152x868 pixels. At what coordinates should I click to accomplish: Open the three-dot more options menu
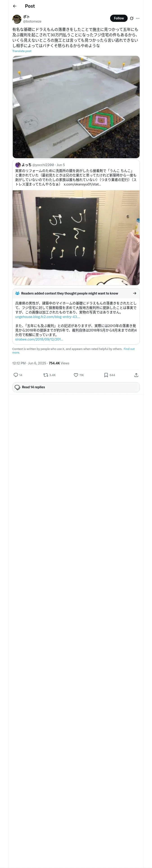click(138, 18)
